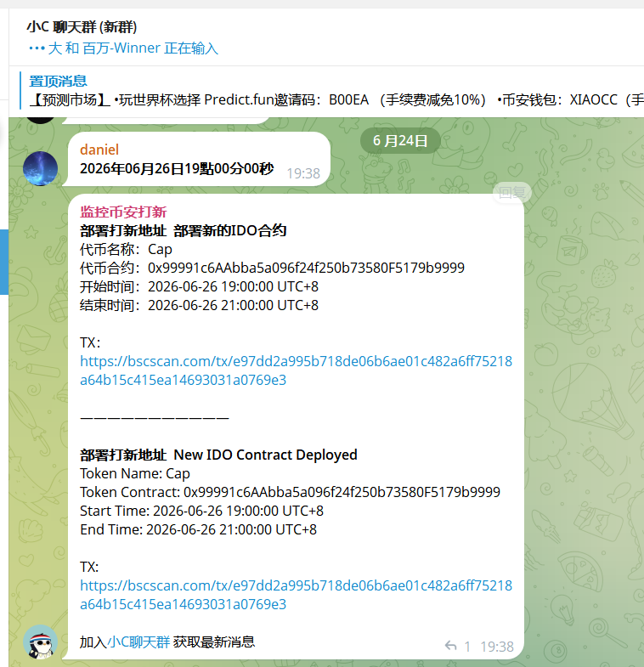Screen dimensions: 644x667
Task: Click the 6月24日 date badge
Action: 400,141
